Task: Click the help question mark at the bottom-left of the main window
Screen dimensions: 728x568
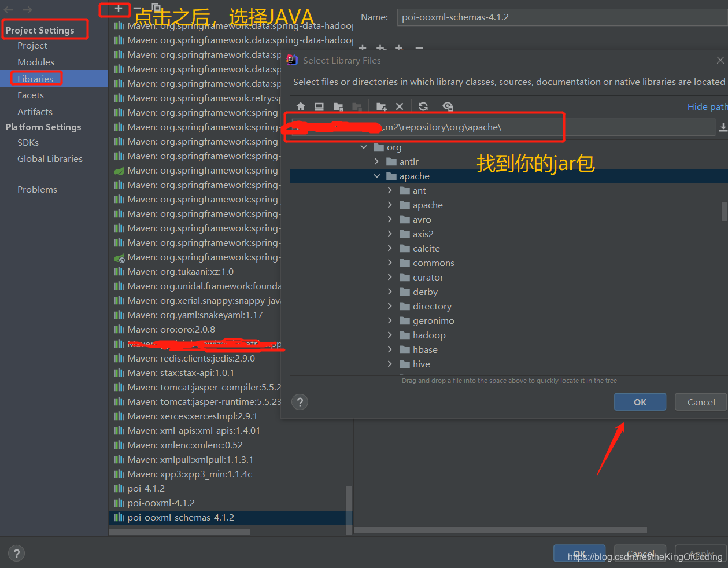Action: click(x=17, y=554)
